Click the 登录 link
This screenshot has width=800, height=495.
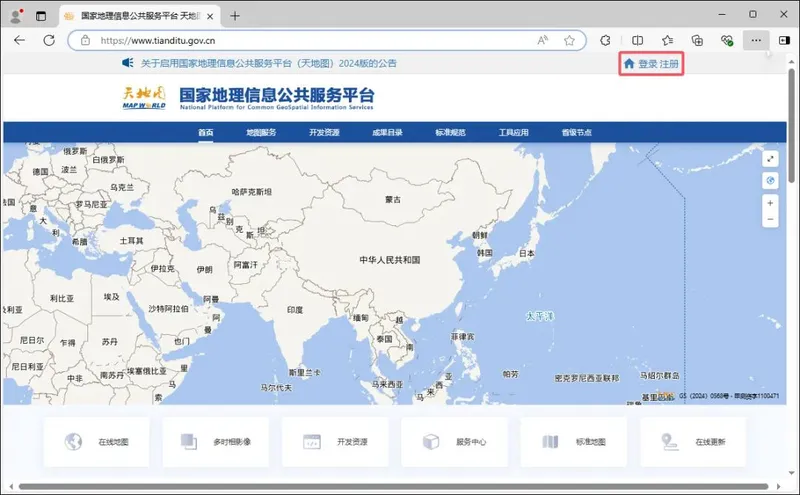point(647,64)
